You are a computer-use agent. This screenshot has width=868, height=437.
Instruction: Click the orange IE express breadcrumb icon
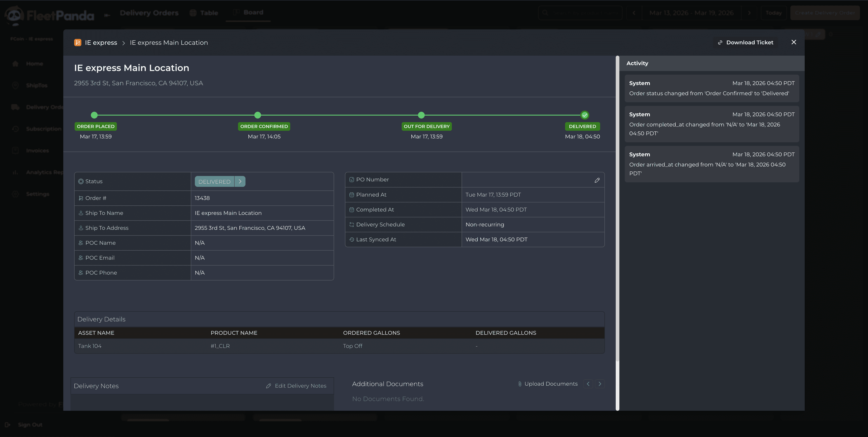[x=78, y=43]
